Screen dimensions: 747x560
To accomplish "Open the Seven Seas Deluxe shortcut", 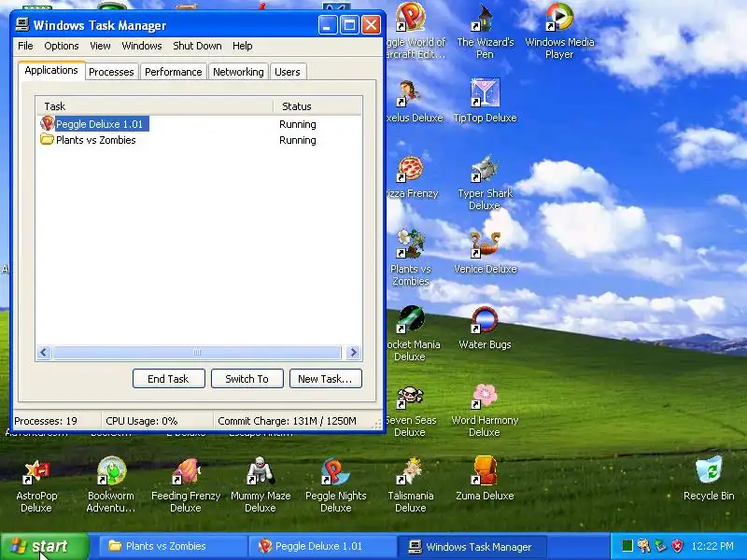I will [x=410, y=409].
